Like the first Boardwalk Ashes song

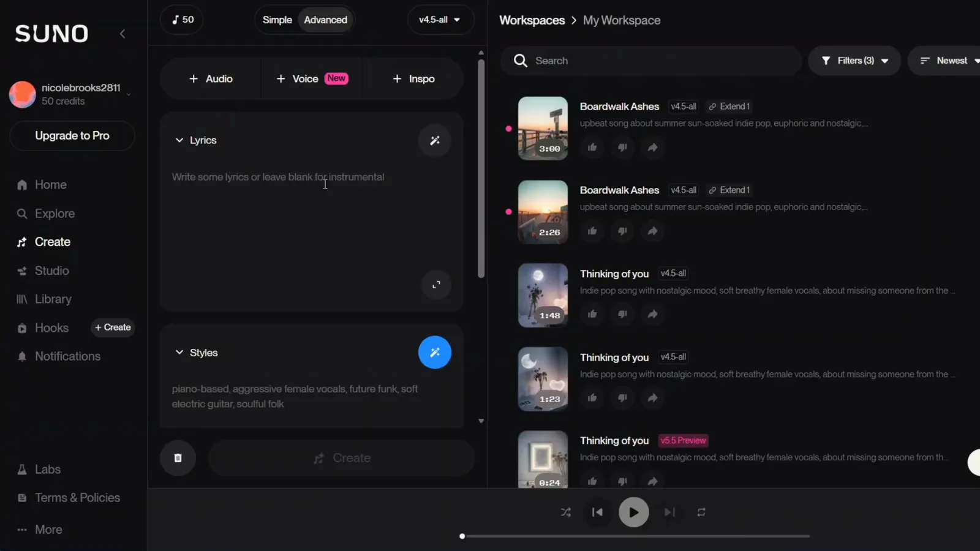(592, 148)
